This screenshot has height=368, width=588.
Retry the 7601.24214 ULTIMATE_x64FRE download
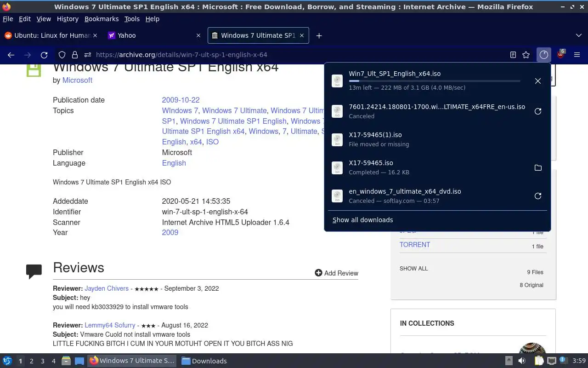538,111
